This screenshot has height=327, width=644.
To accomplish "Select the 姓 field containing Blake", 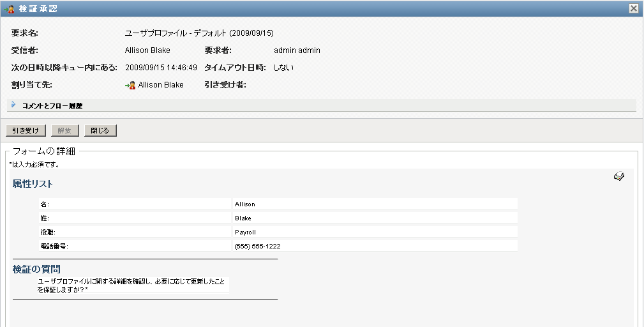I will click(375, 218).
